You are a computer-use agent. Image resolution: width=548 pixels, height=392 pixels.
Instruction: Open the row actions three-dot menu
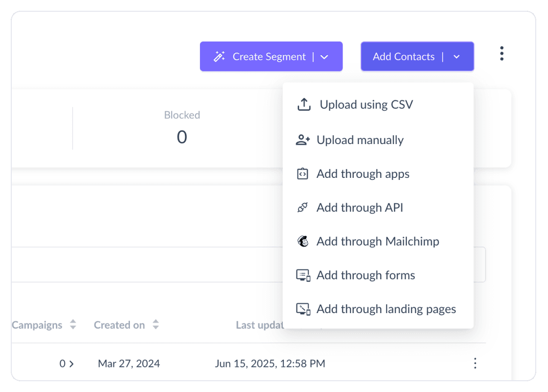click(474, 363)
